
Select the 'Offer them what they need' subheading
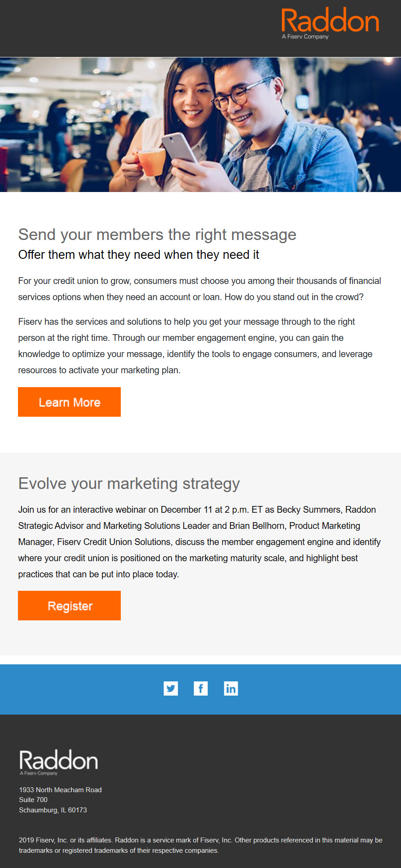[x=139, y=255]
